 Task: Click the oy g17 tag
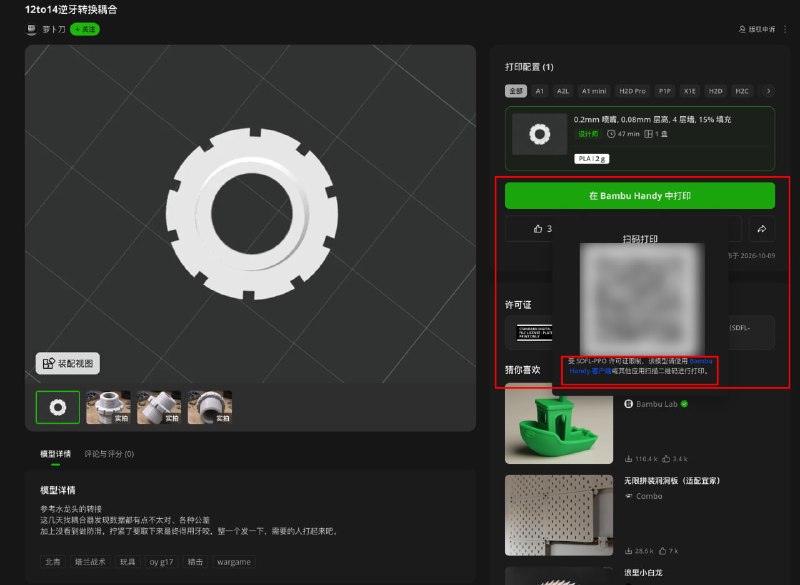click(161, 562)
